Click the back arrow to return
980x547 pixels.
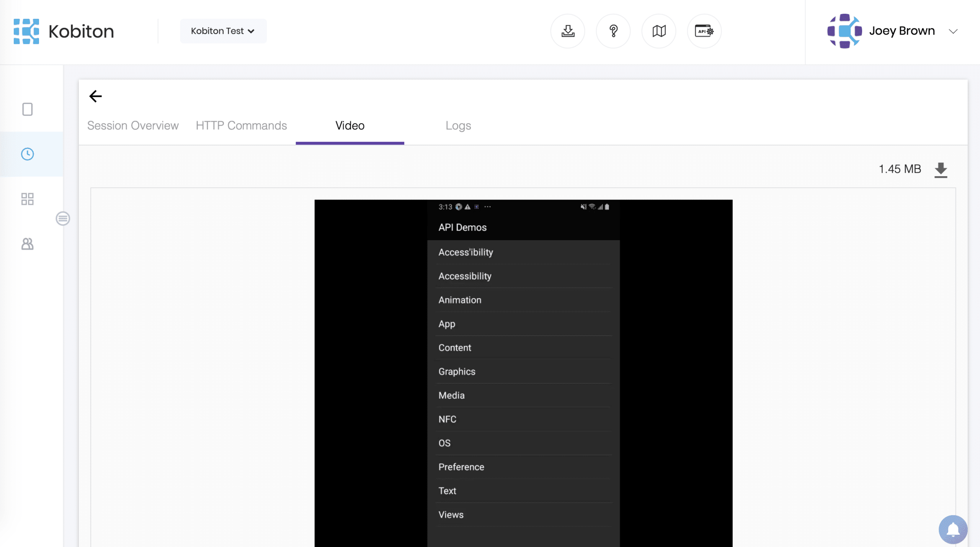[95, 96]
